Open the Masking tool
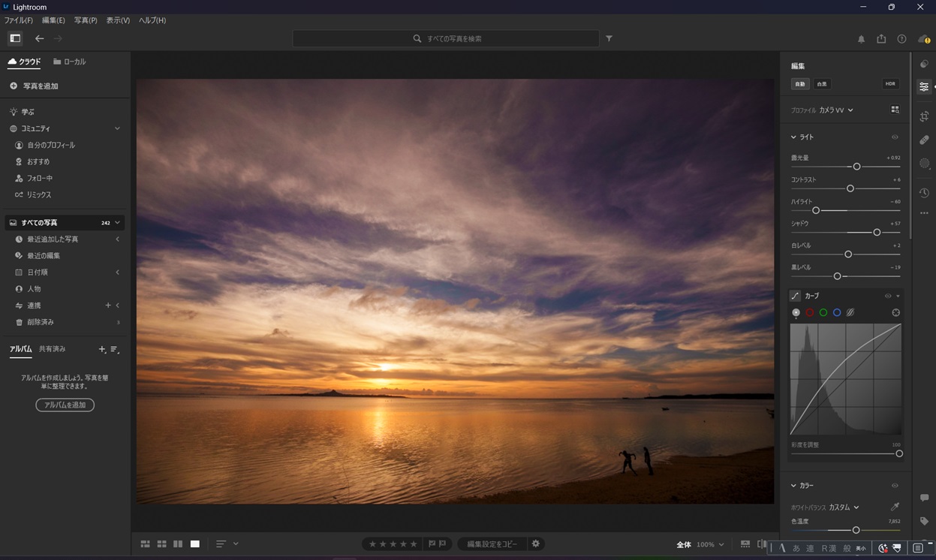The width and height of the screenshot is (936, 560). coord(924,164)
